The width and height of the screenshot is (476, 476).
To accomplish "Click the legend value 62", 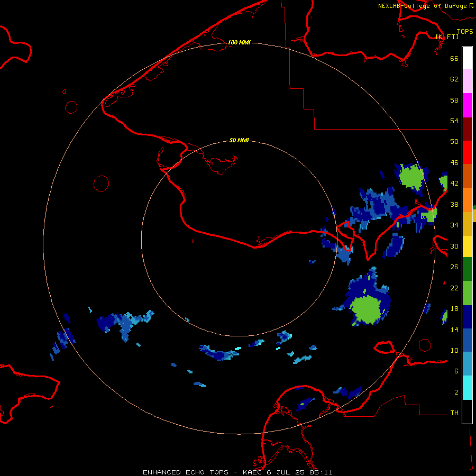I will point(454,79).
